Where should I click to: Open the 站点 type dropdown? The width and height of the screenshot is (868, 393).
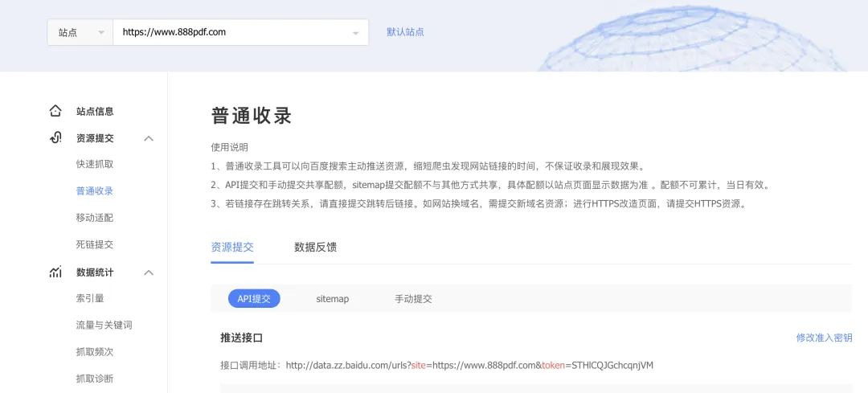point(80,32)
